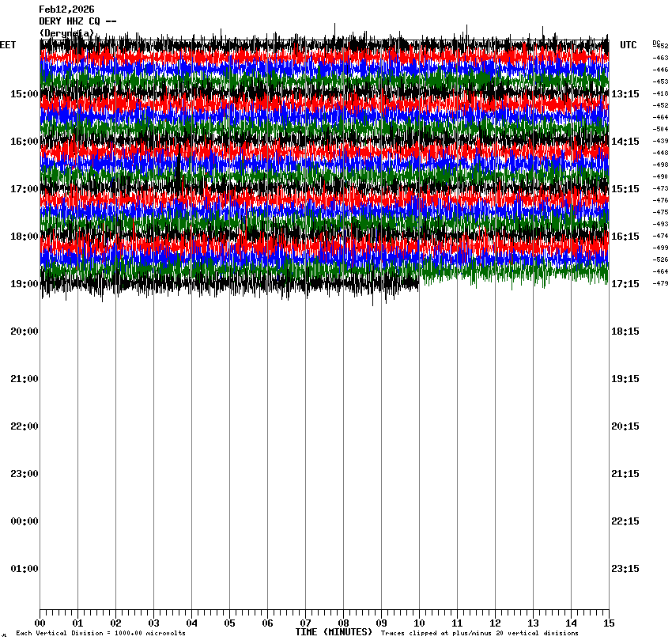Click the vertical division microvolts footnote
Viewport: 672px width, 644px height.
[x=100, y=634]
